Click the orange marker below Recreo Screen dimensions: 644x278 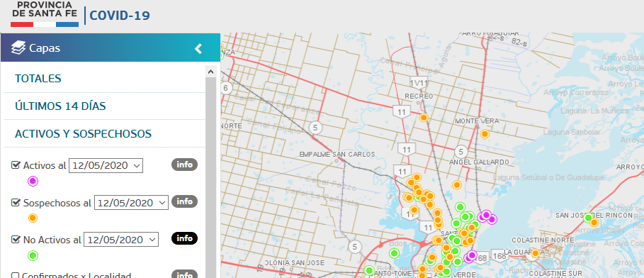424,118
